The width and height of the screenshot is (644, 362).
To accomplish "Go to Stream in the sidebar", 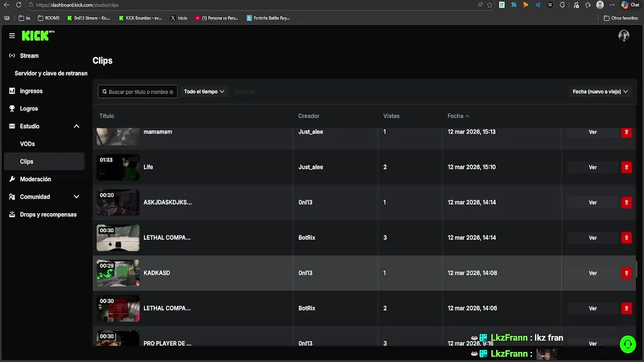I will pyautogui.click(x=29, y=56).
